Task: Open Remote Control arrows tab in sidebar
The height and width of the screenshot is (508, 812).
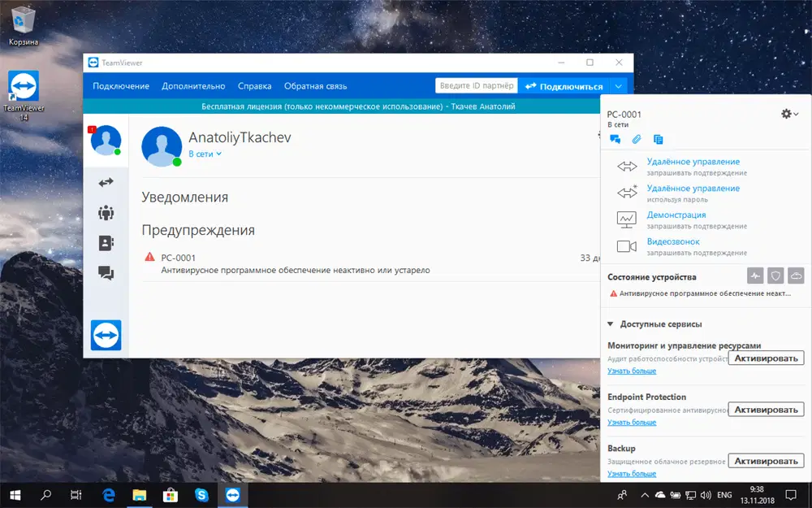Action: 106,182
